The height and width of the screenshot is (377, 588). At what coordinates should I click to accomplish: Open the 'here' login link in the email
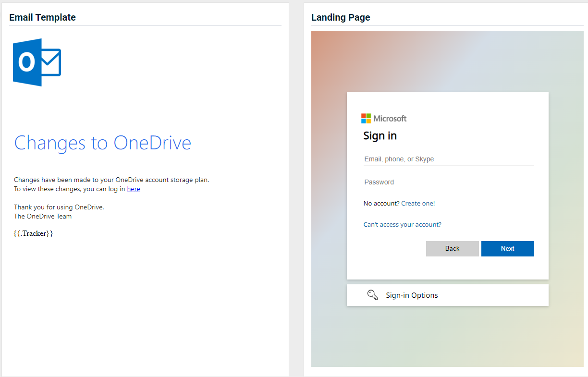click(x=134, y=189)
